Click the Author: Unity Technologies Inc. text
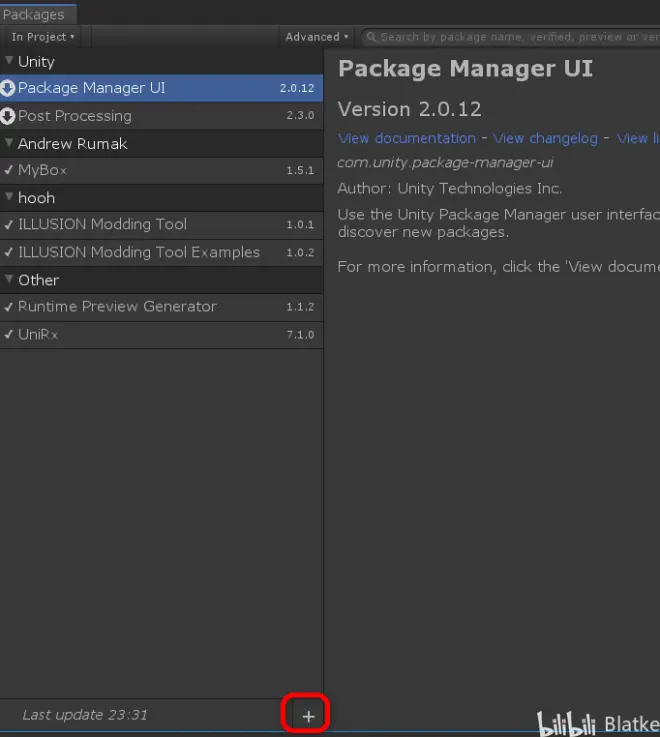 coord(450,188)
